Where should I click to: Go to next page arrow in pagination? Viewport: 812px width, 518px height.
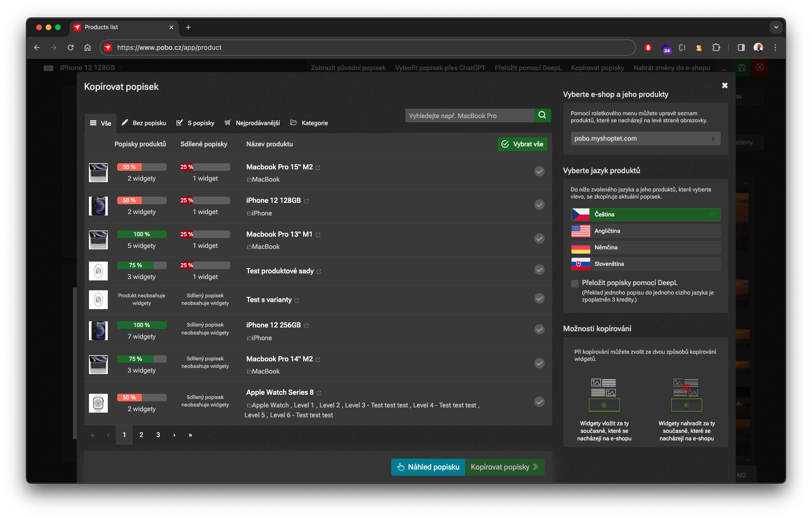[x=174, y=435]
